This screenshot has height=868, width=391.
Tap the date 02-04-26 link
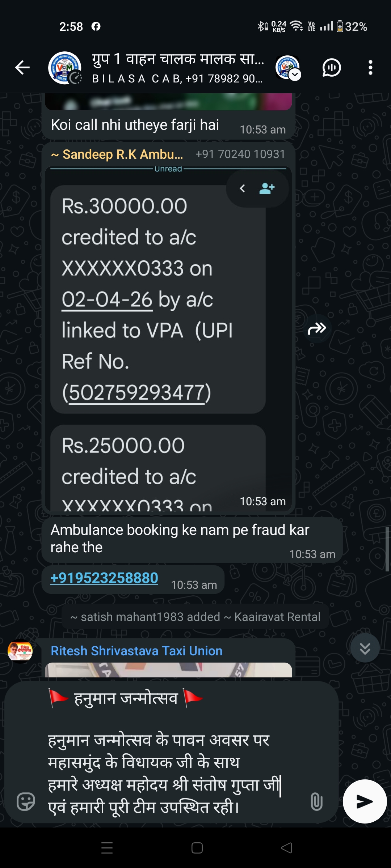click(x=107, y=300)
